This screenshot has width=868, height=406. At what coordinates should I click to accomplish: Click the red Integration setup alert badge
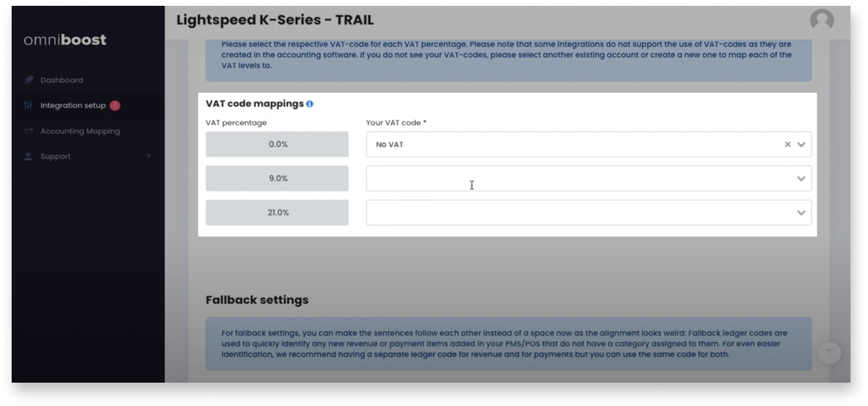(x=115, y=106)
